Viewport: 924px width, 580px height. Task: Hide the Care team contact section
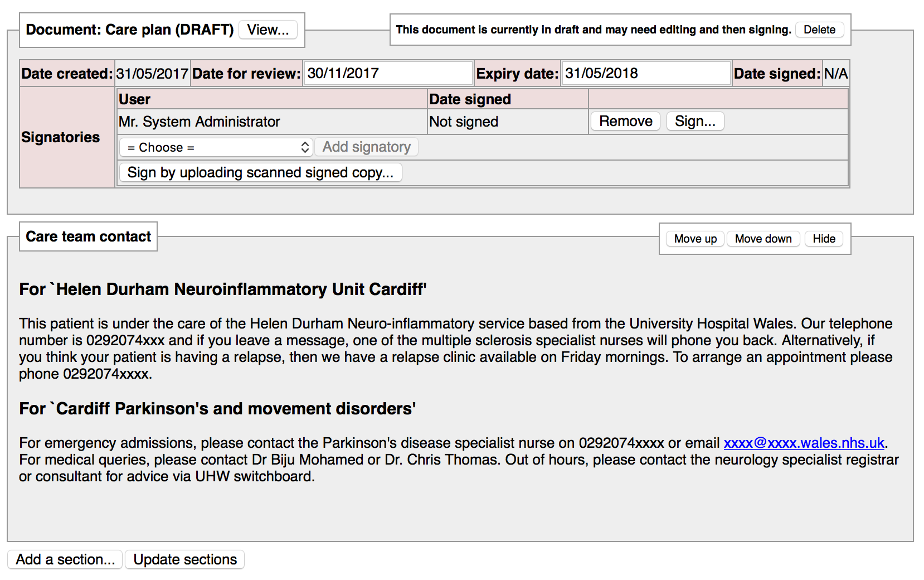[x=824, y=239]
